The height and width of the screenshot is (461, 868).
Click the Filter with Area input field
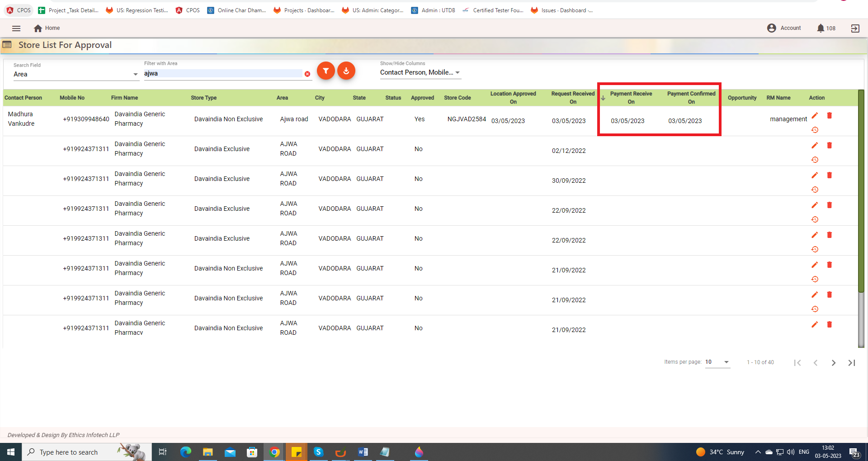(223, 73)
